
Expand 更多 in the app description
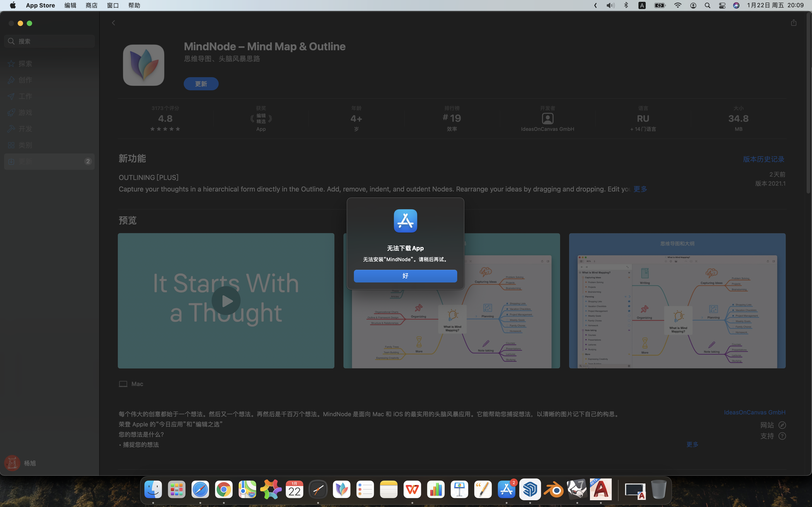(692, 444)
